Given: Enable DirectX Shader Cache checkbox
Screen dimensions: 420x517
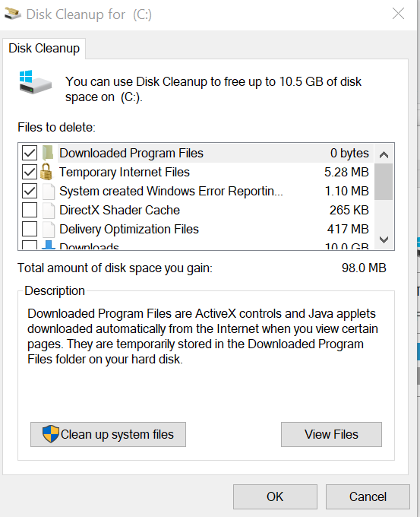Looking at the screenshot, I should click(30, 210).
